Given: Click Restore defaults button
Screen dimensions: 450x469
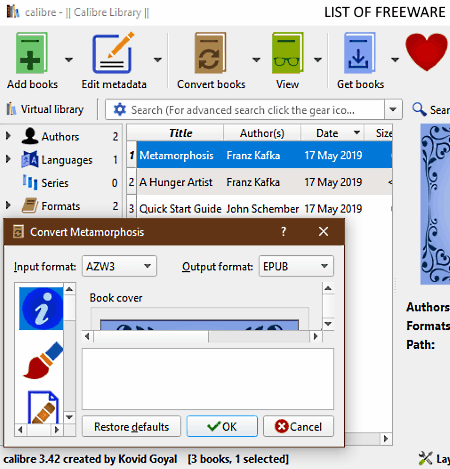Looking at the screenshot, I should pyautogui.click(x=131, y=426).
